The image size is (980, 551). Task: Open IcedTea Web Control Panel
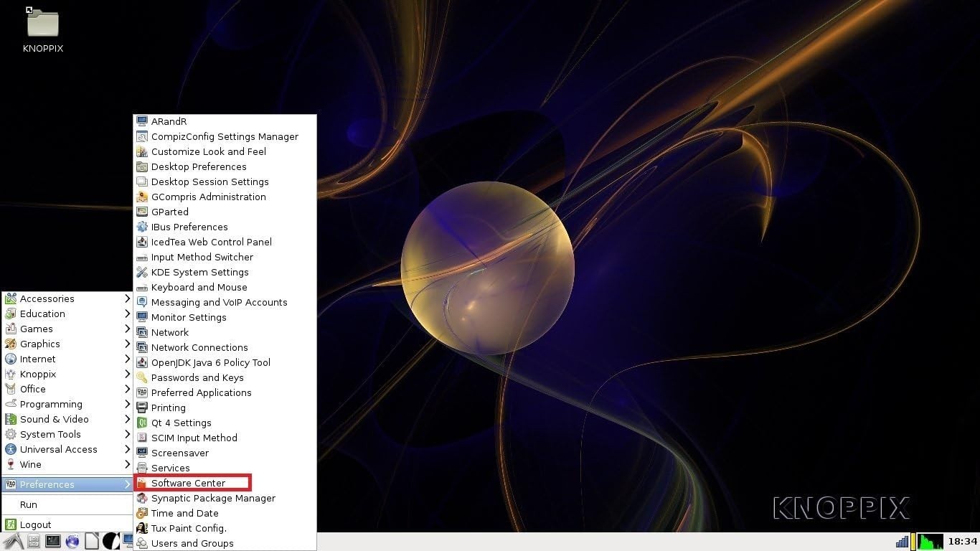click(x=225, y=242)
